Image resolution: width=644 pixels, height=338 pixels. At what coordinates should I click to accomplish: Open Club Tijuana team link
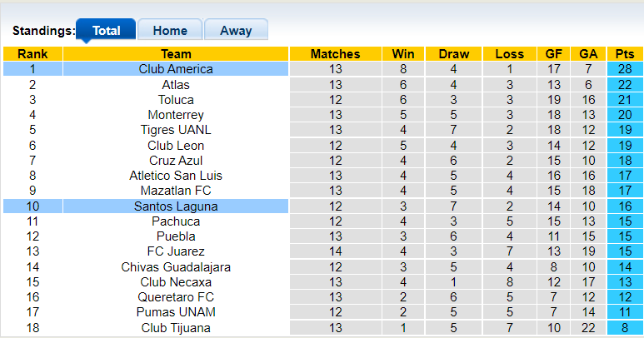(x=176, y=327)
